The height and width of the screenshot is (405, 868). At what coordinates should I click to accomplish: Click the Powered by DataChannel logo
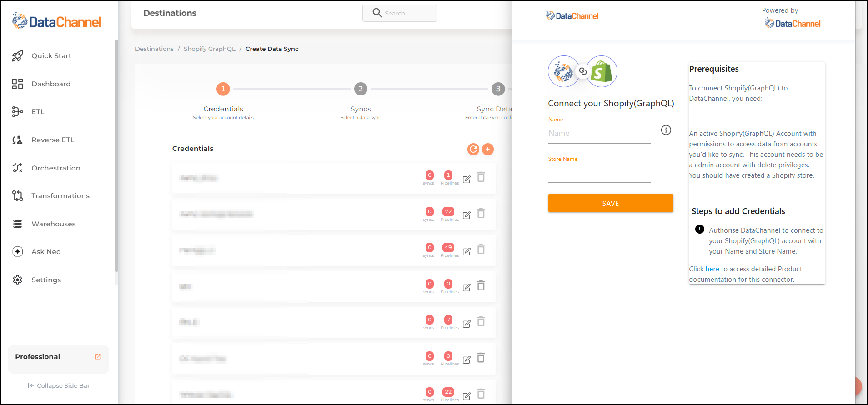[x=793, y=24]
